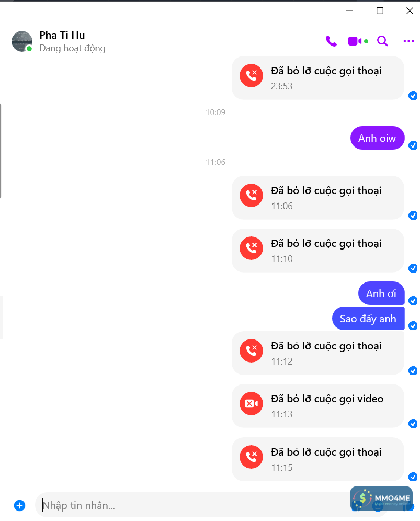Click Pha Ti Hu's profile avatar

point(22,41)
